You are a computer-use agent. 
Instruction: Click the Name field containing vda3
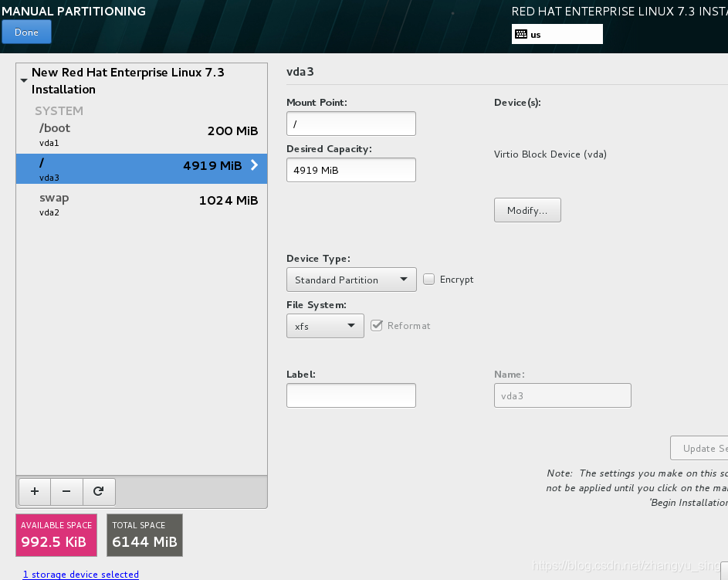coord(562,395)
